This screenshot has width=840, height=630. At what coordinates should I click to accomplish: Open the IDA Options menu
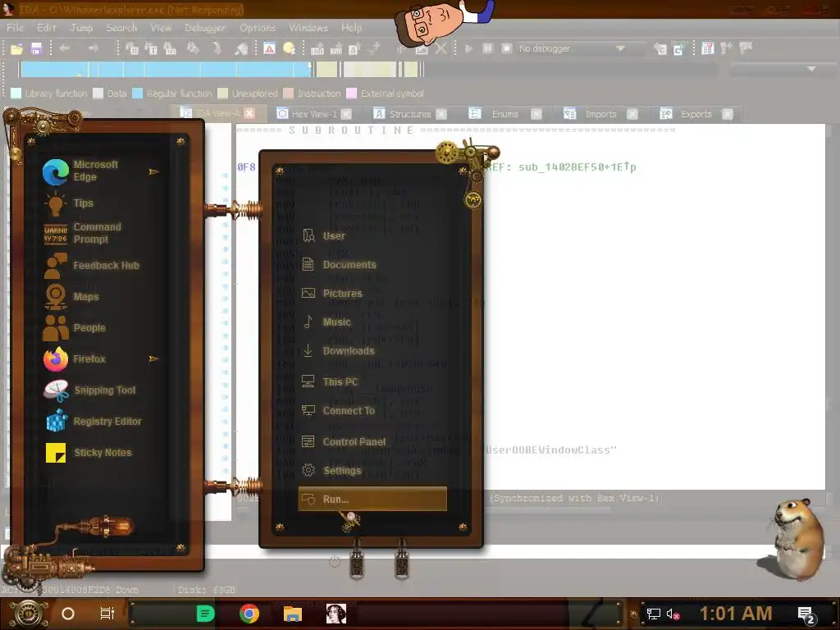(258, 27)
